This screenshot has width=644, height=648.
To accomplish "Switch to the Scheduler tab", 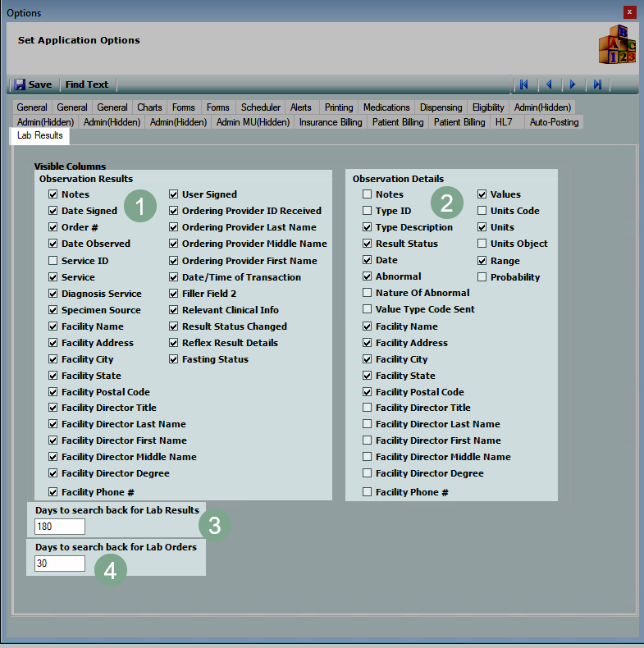I will [260, 107].
